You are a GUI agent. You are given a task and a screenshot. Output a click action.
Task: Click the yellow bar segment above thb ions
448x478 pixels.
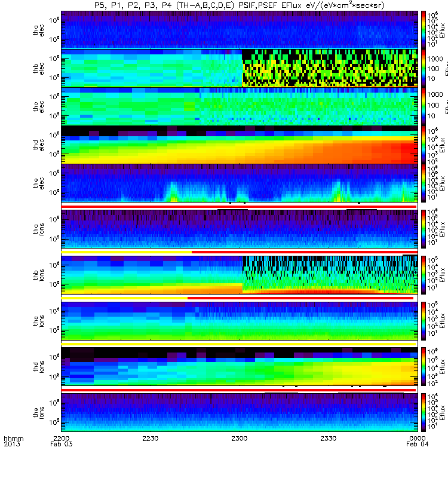point(127,252)
